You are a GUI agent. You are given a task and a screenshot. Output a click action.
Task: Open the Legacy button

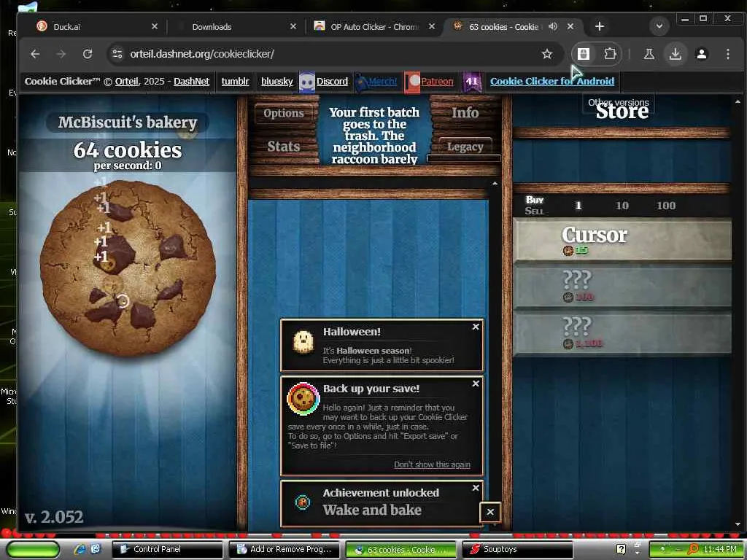[x=465, y=147]
